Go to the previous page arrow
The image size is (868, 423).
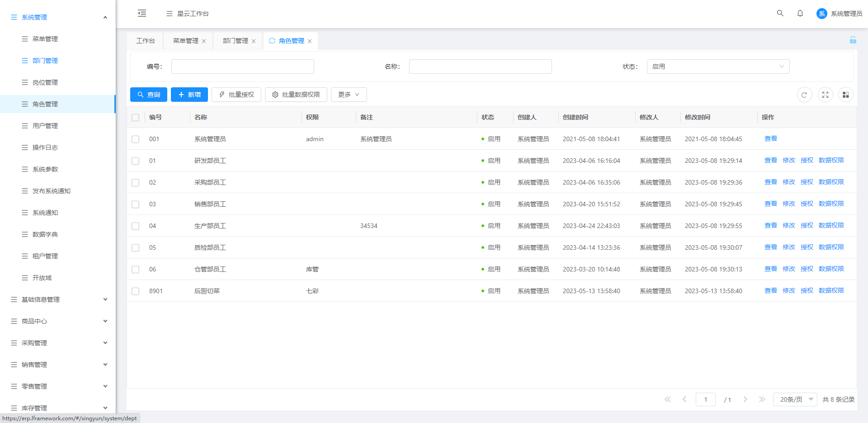click(684, 399)
